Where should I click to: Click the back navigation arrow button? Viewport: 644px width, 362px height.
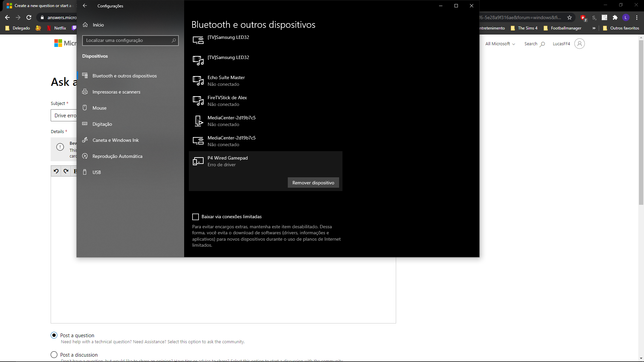pyautogui.click(x=86, y=6)
